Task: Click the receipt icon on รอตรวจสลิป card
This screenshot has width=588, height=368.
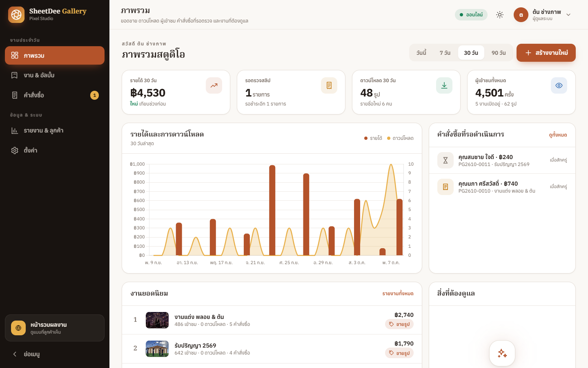Action: [x=329, y=85]
